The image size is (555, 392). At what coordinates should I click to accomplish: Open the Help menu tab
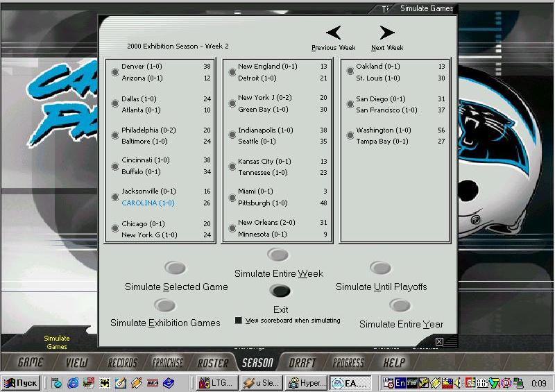point(394,362)
